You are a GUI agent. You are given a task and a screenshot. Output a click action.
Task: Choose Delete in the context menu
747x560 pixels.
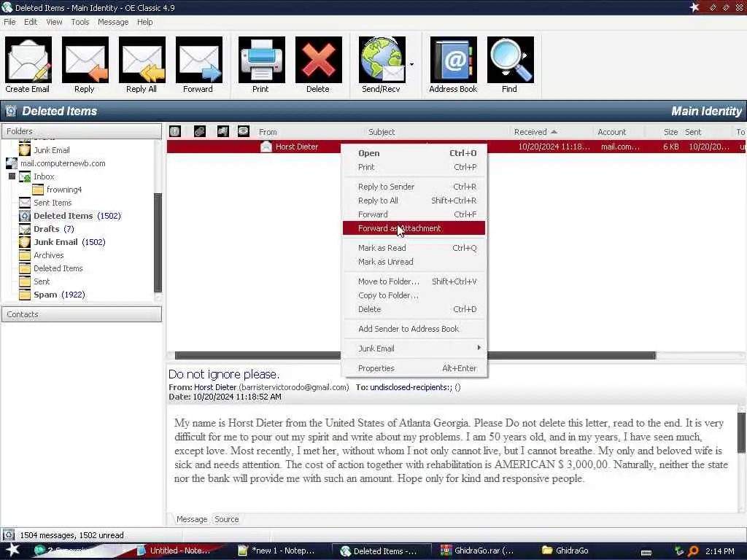tap(414, 309)
